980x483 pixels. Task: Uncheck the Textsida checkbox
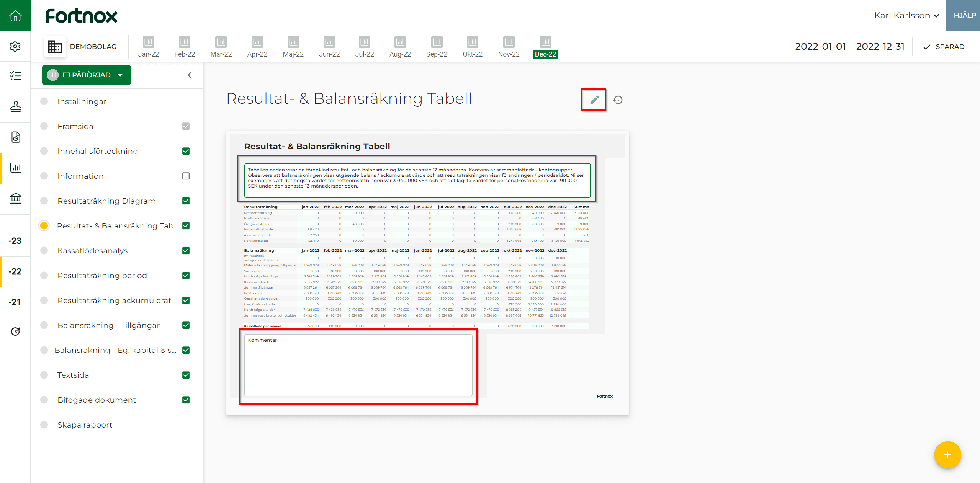pyautogui.click(x=186, y=375)
